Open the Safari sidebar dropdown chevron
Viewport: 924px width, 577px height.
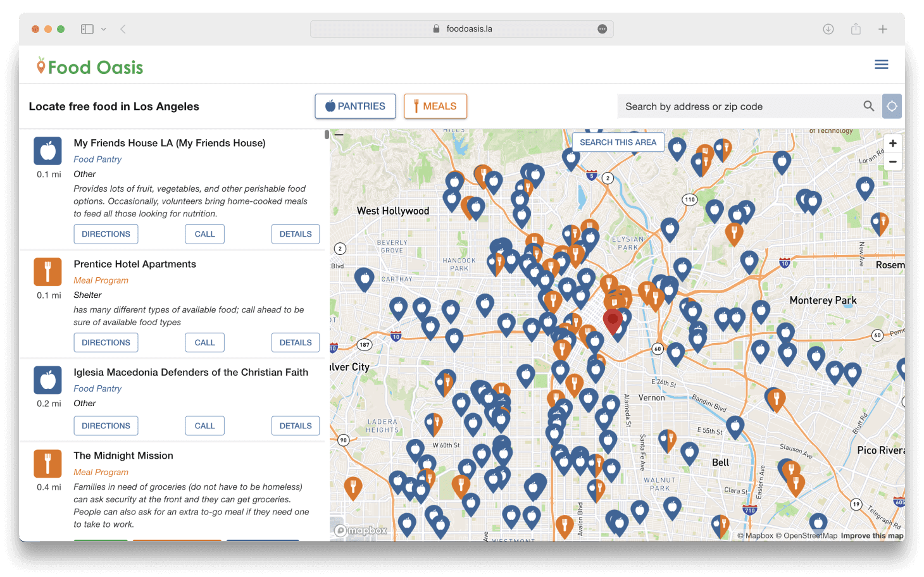(x=104, y=29)
